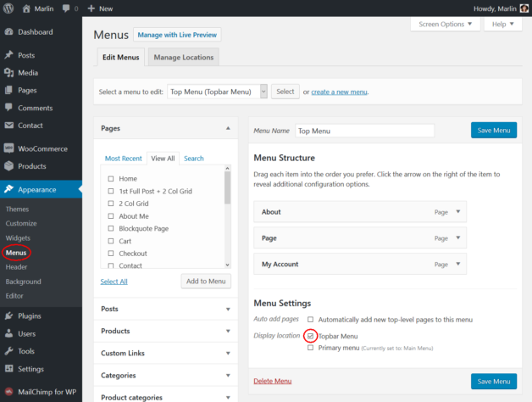Check the Primary menu display location
The height and width of the screenshot is (402, 532).
[310, 348]
